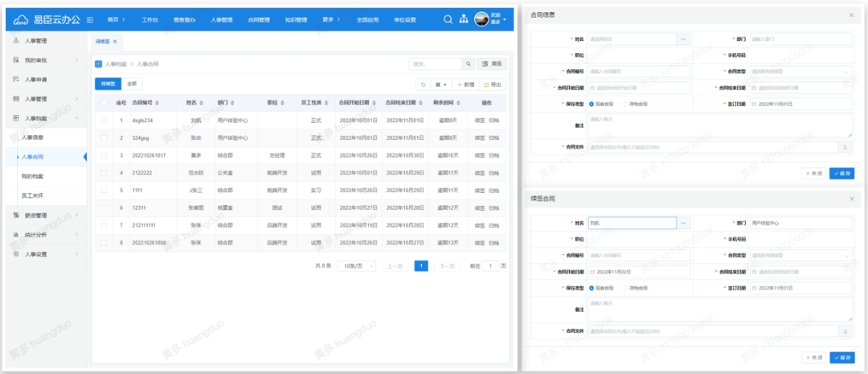Sort table by 职位 column
Viewport: 868px width, 374px height.
pos(282,103)
